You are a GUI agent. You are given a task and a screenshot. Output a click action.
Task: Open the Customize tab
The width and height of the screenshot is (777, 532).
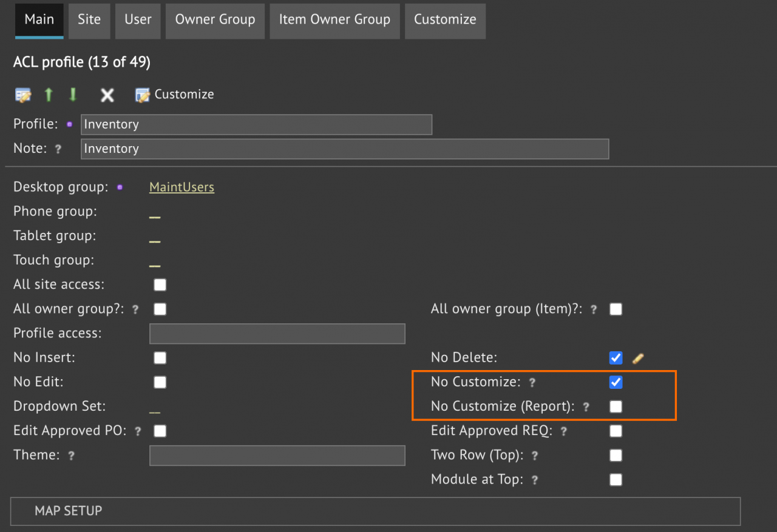(445, 20)
